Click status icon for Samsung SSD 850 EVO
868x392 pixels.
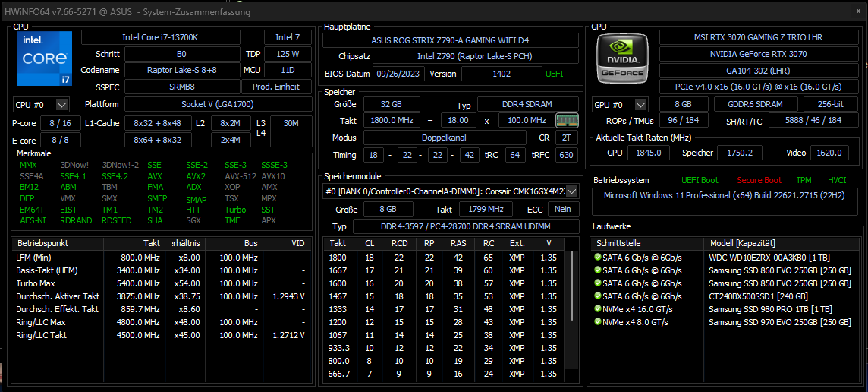tap(597, 283)
